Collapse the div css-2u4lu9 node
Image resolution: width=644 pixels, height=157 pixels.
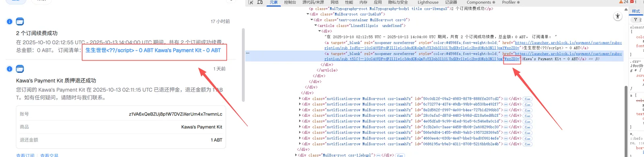coord(308,14)
